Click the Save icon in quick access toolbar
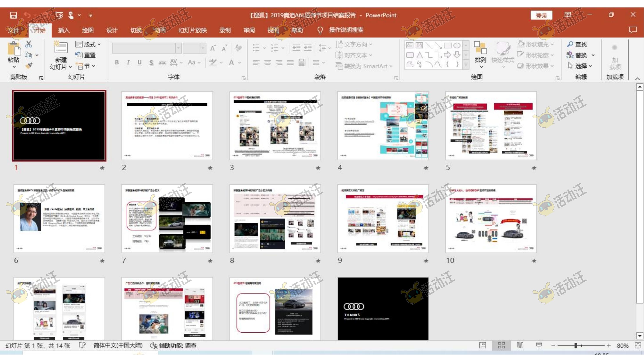This screenshot has height=362, width=644. tap(13, 15)
